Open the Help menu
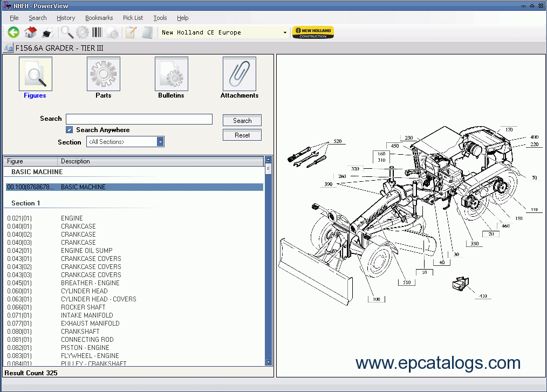Viewport: 547px width, 392px height. [182, 18]
